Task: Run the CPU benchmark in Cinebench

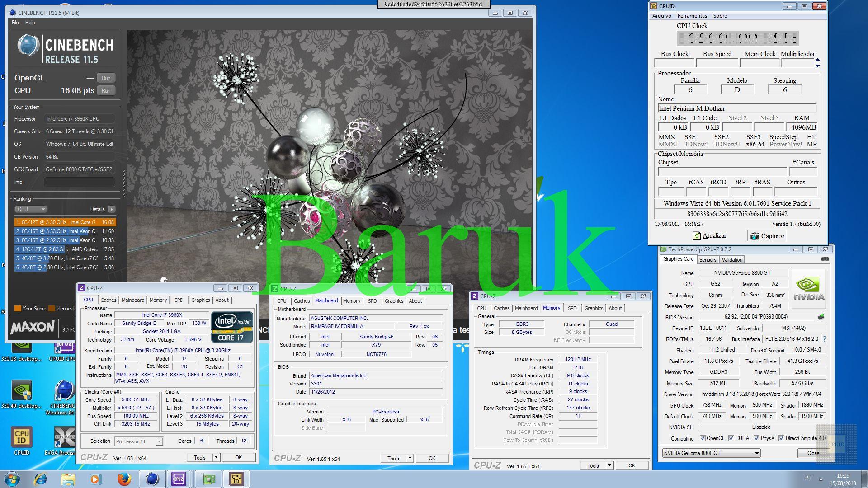Action: pyautogui.click(x=106, y=91)
